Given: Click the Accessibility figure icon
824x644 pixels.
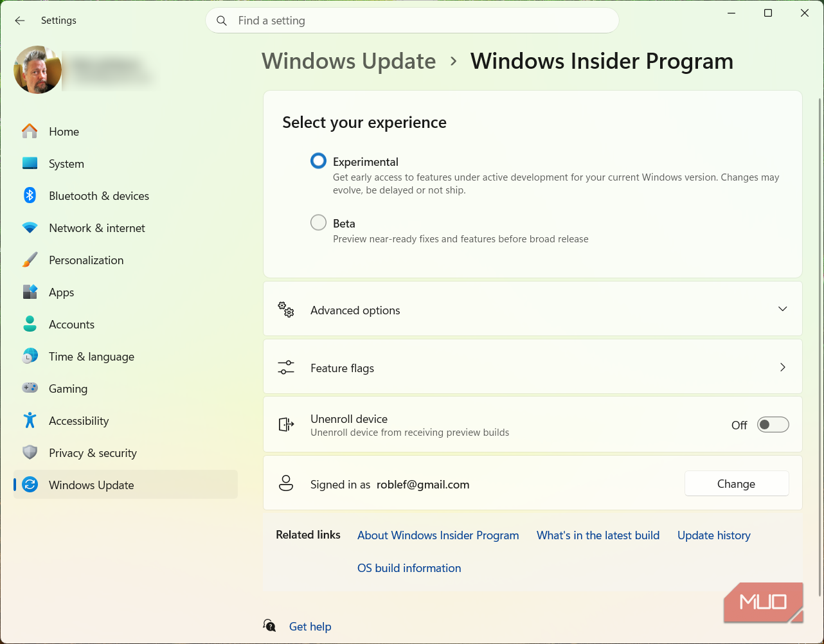Looking at the screenshot, I should 30,420.
